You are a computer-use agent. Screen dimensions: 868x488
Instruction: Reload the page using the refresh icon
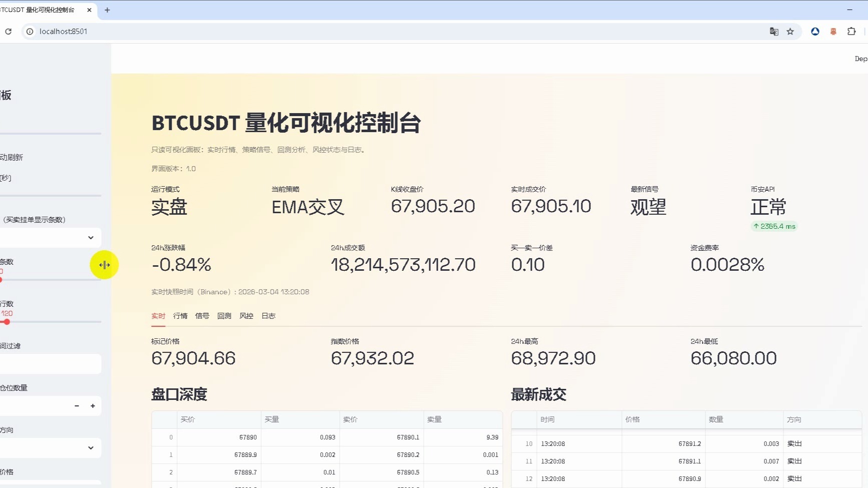(x=9, y=32)
